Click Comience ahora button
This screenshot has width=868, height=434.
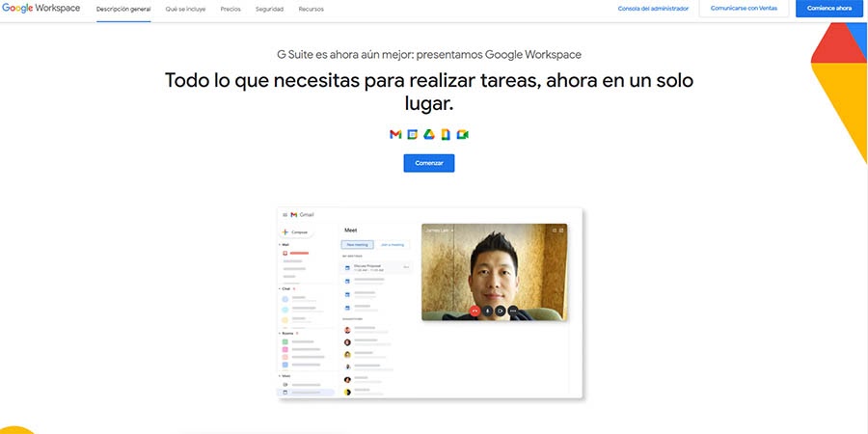coord(828,9)
